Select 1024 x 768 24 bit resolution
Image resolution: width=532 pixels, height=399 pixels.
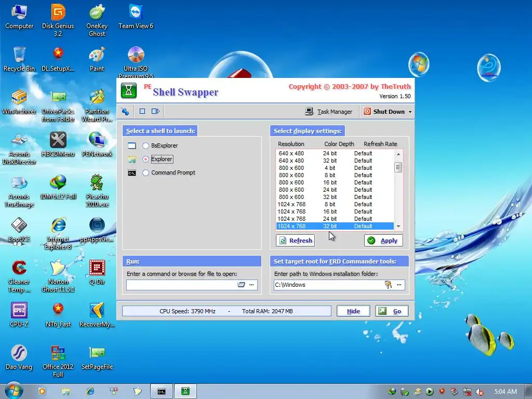click(x=335, y=219)
